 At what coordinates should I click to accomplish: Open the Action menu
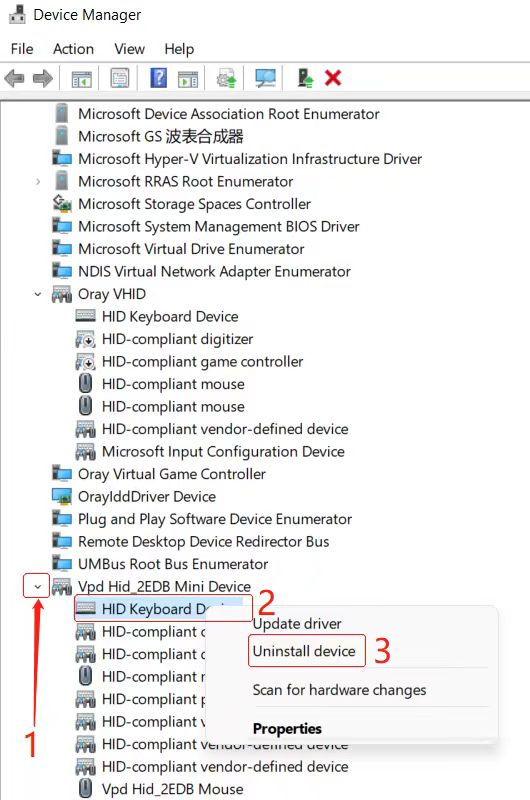coord(73,49)
